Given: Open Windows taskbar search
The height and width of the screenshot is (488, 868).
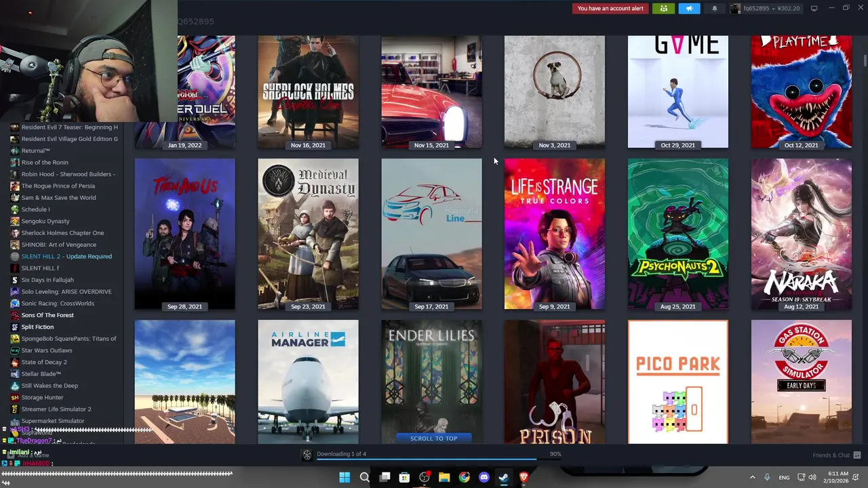Looking at the screenshot, I should 364,477.
